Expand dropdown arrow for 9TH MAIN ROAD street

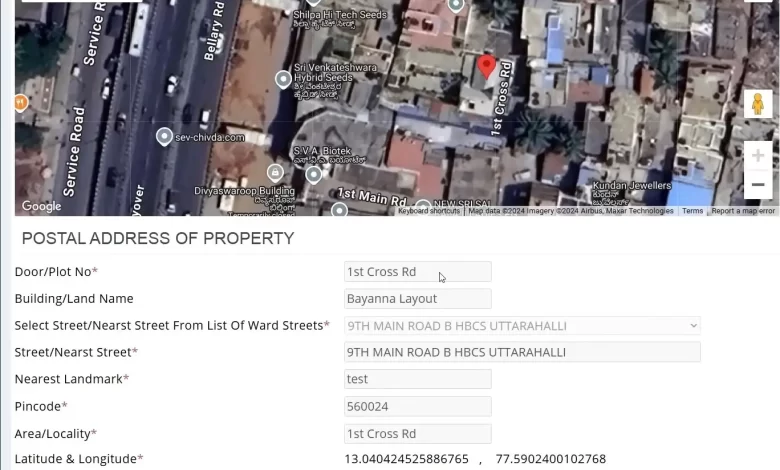693,326
